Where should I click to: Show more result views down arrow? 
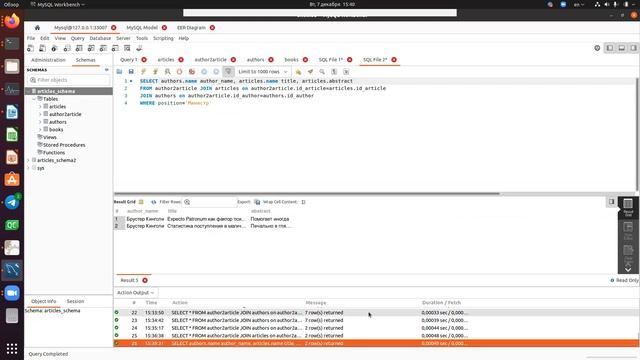628,269
